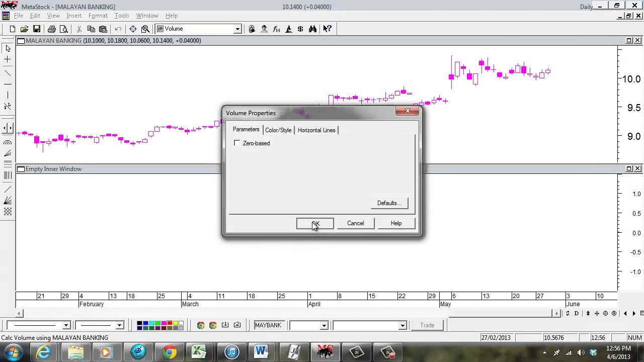Select the vertical line tool
Viewport: 644px width, 362px height.
(8, 95)
